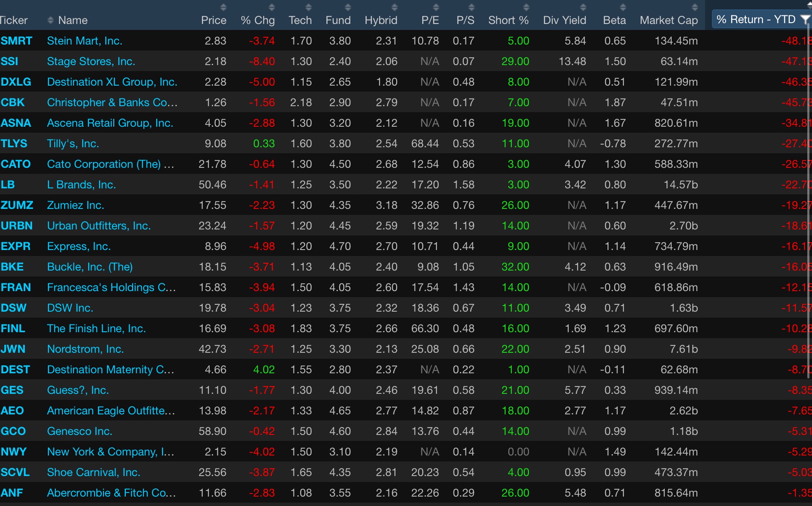Open ticker ANF
812x506 pixels.
tap(12, 493)
